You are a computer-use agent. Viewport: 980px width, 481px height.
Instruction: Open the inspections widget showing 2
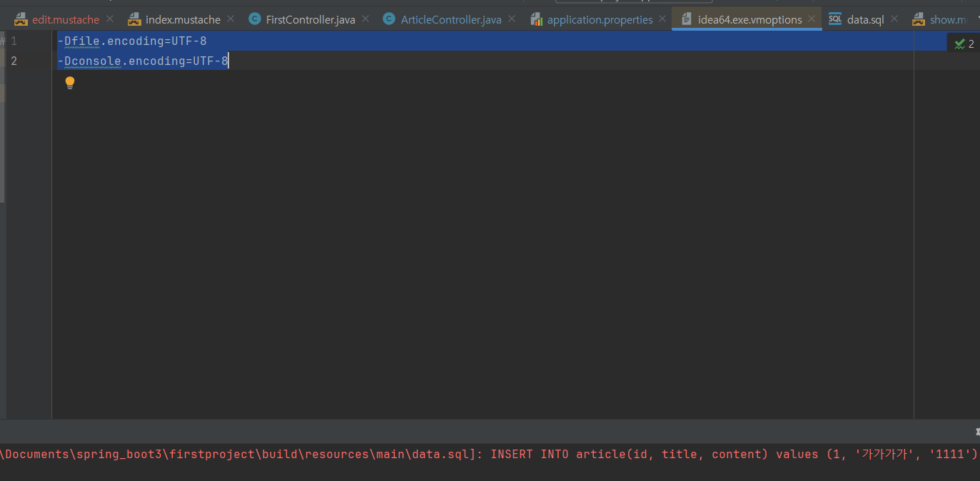[x=964, y=44]
